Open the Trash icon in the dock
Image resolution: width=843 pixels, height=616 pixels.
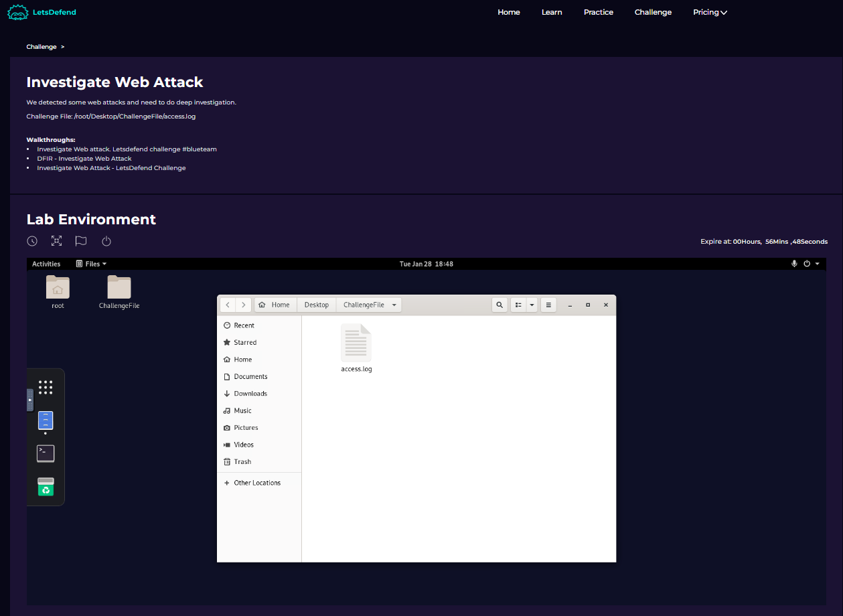46,487
